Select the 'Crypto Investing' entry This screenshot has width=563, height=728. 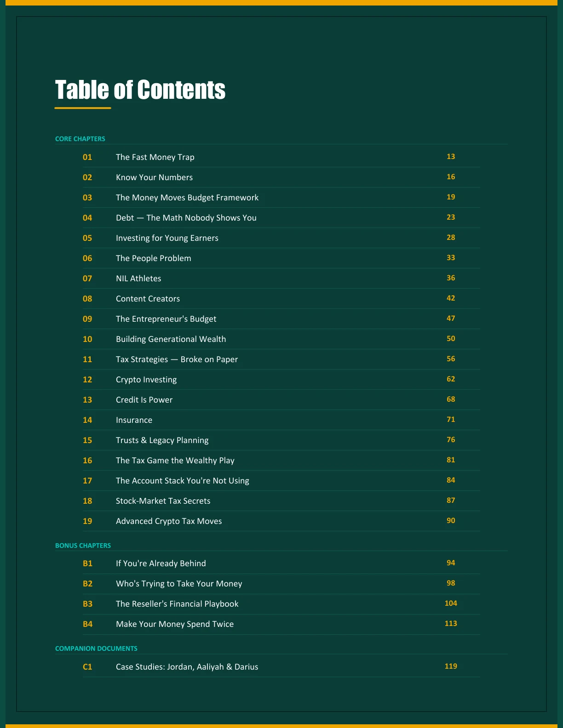[x=146, y=380]
